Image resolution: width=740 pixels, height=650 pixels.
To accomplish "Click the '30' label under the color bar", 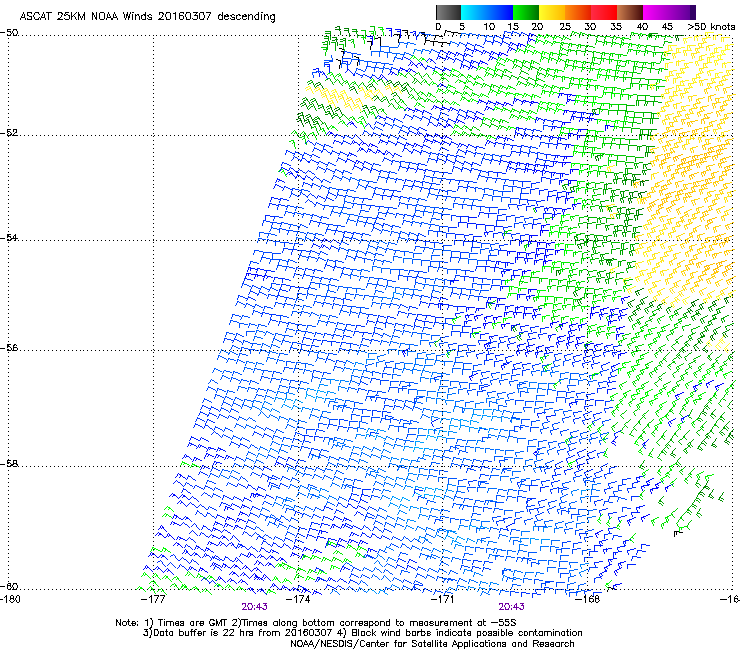I will (590, 27).
